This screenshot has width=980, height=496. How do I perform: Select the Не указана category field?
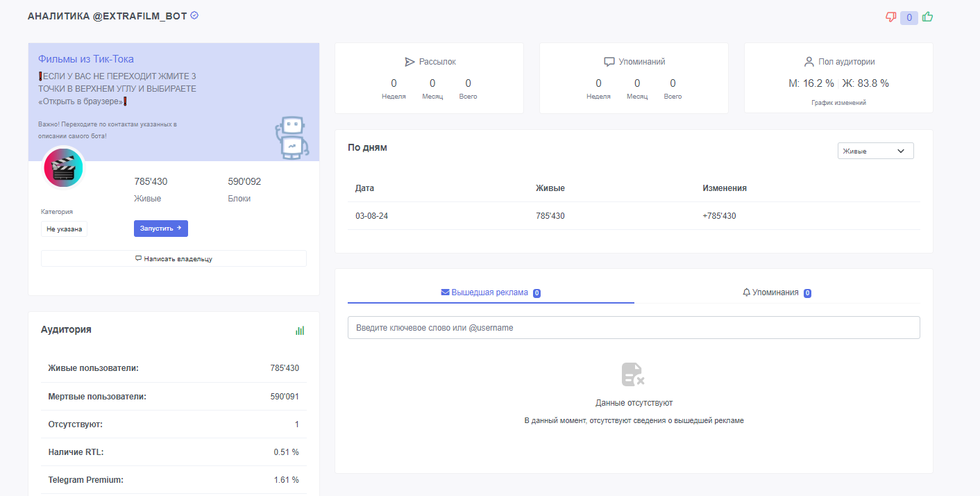64,229
